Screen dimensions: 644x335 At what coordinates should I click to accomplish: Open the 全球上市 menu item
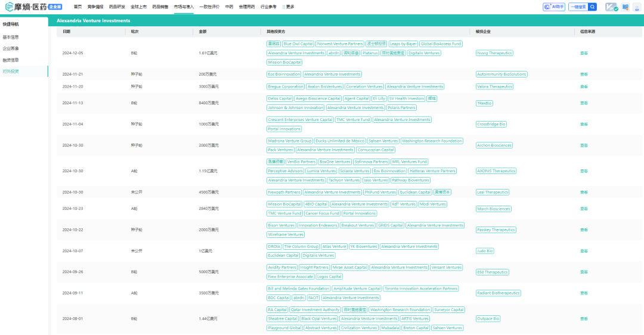click(138, 7)
